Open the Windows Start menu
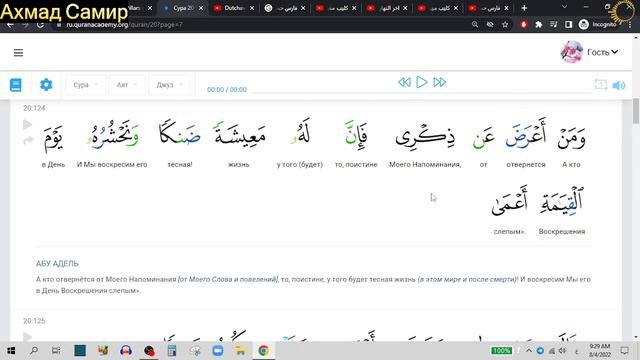Viewport: 640px width, 360px height. click(11, 351)
